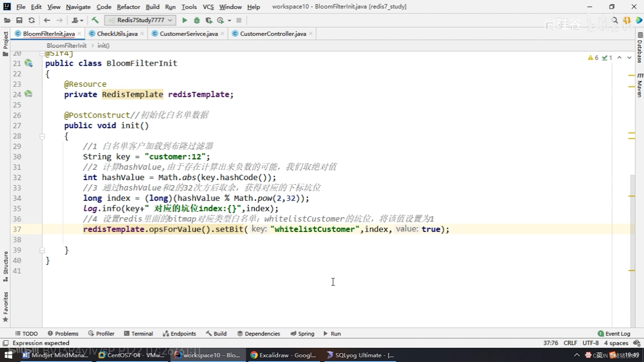
Task: Close the BloomFilterInit.java tab
Action: click(79, 34)
